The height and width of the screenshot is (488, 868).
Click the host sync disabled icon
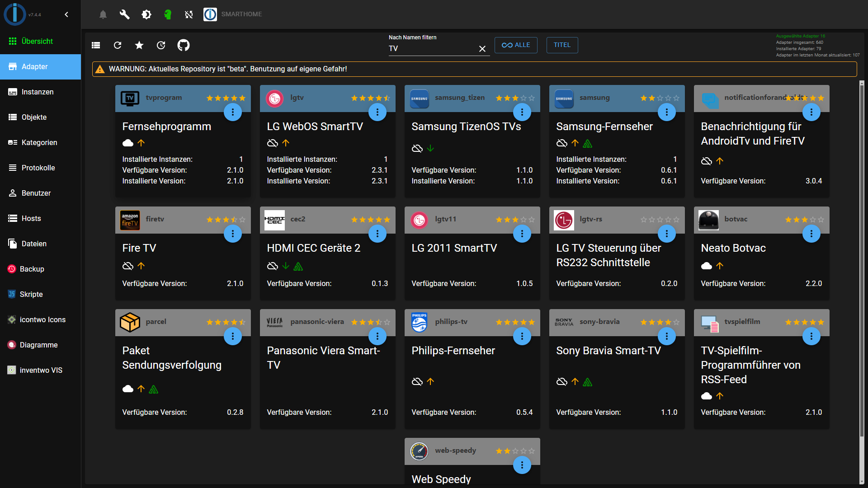click(x=189, y=14)
